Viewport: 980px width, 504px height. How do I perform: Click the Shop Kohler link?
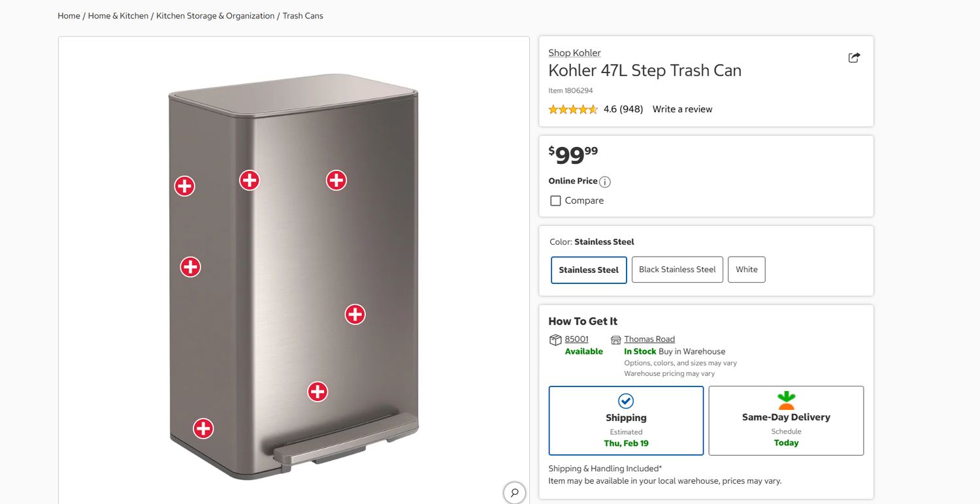click(574, 52)
